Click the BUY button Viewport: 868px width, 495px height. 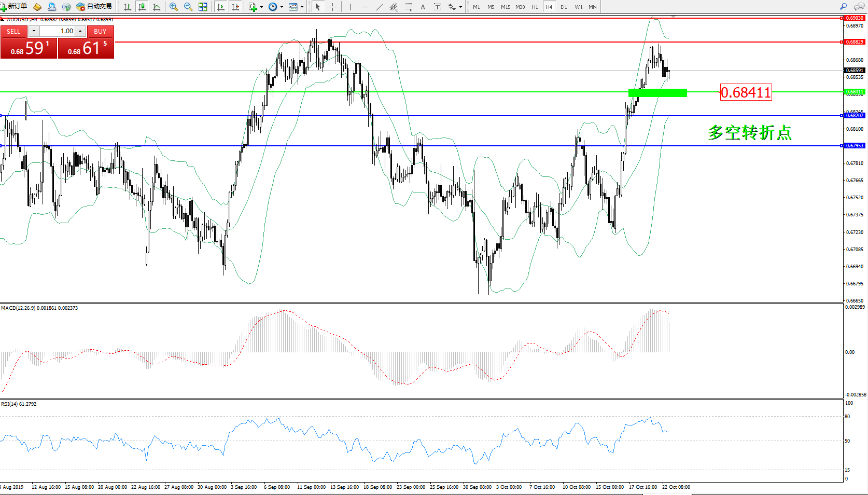(x=100, y=31)
